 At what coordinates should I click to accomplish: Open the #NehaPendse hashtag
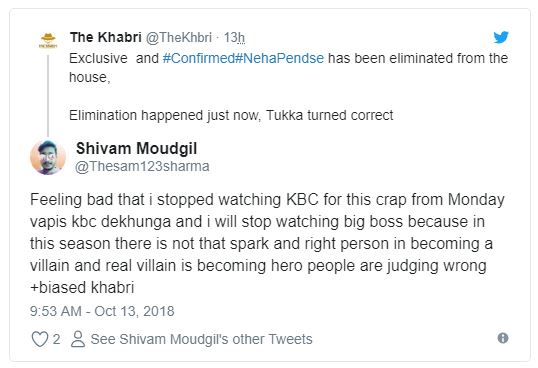coord(279,58)
